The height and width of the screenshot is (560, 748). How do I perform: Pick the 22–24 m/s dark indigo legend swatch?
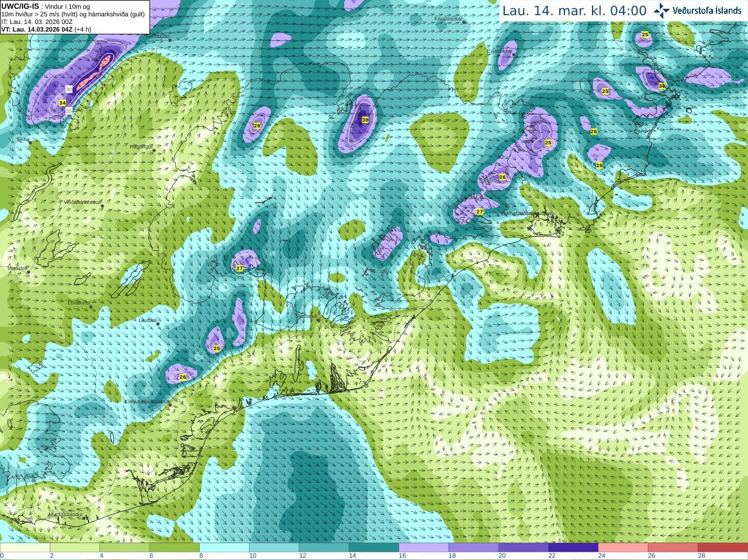tap(573, 548)
